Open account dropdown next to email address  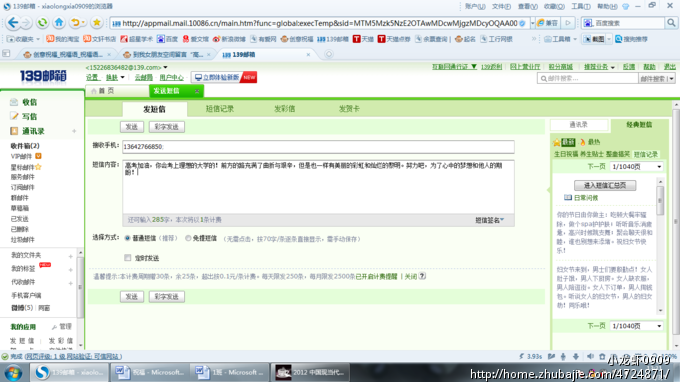[x=166, y=67]
